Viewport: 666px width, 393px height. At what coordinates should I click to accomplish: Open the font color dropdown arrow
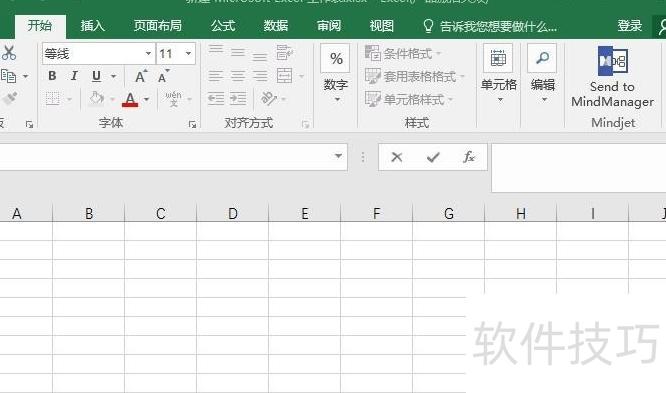[x=147, y=99]
